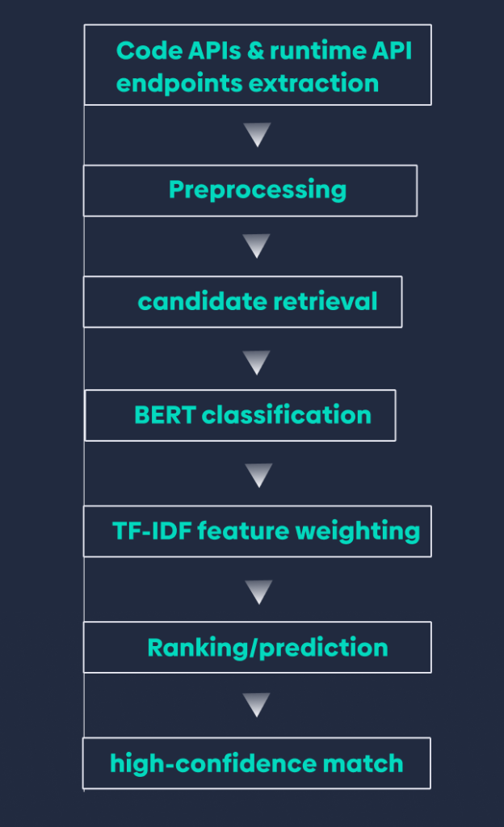Click the candidate retrieval step box

243,302
